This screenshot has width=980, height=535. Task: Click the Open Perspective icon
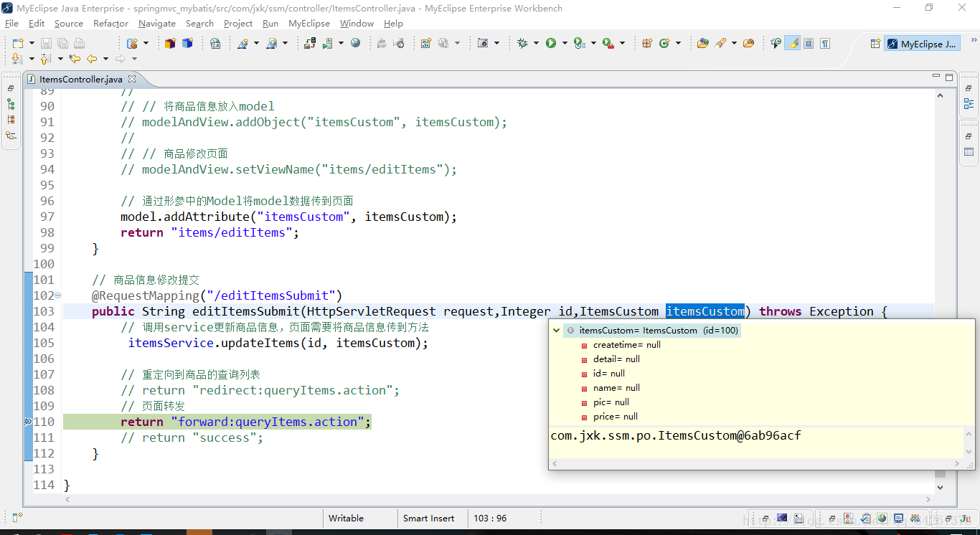tap(875, 44)
